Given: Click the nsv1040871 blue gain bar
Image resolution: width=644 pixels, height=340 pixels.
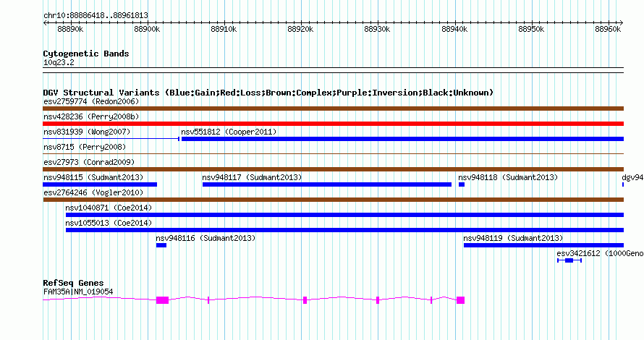Looking at the screenshot, I should point(344,215).
